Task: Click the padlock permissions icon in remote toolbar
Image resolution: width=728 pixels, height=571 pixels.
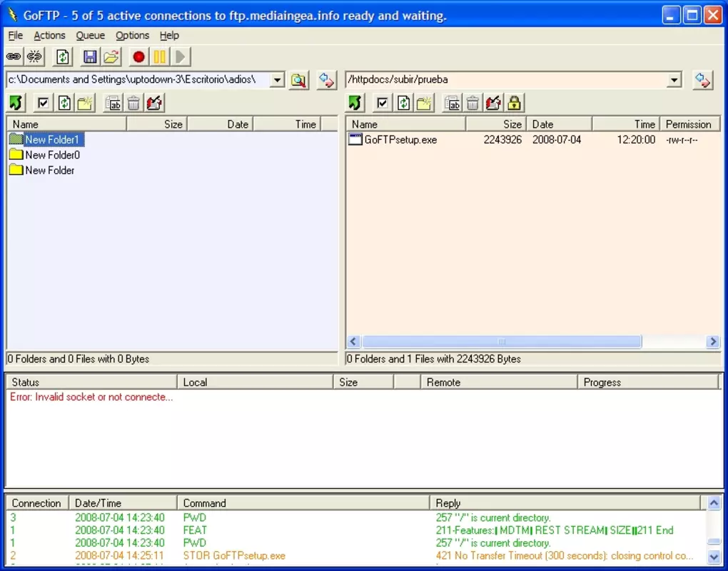Action: click(514, 103)
